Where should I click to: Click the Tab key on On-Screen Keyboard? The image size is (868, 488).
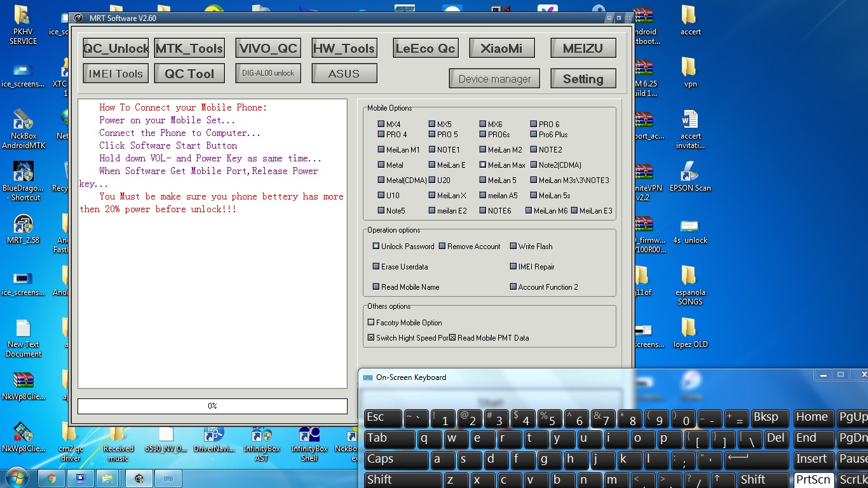click(x=390, y=438)
